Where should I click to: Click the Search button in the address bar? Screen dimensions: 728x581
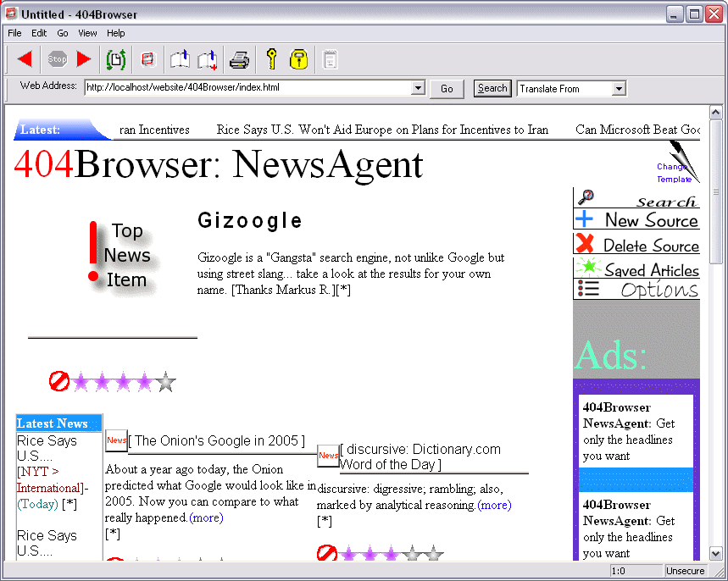[x=492, y=88]
